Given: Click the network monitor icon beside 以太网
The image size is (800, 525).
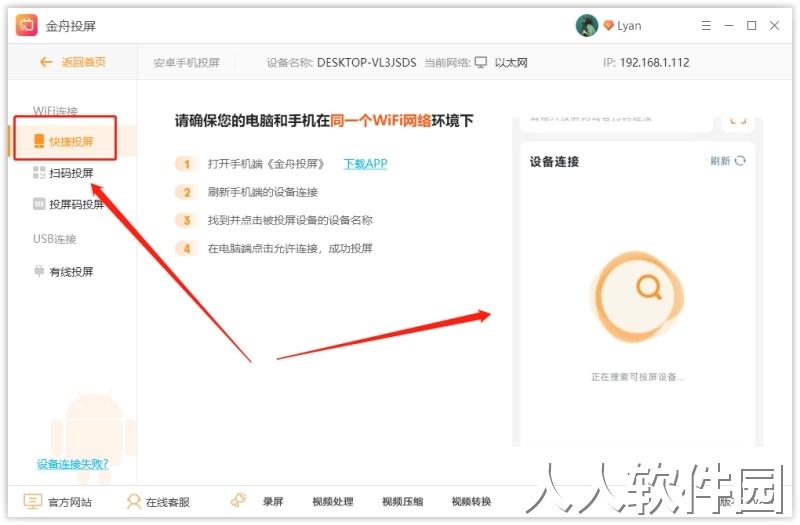Looking at the screenshot, I should pos(481,62).
